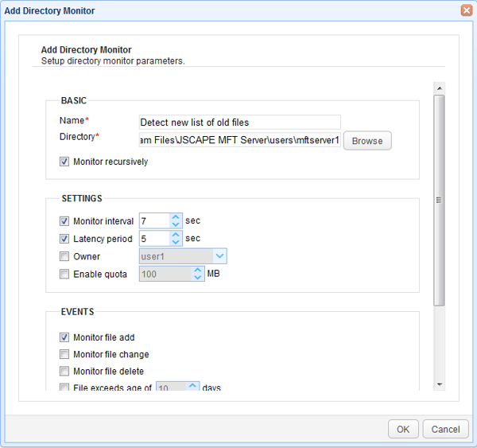This screenshot has width=477, height=448.
Task: Click the 'Monitor file add' label
Action: [103, 337]
